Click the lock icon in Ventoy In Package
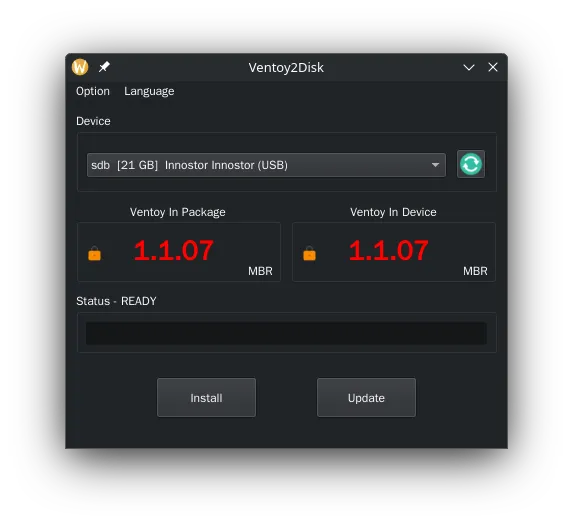Screen dimensions: 573x526 (x=94, y=253)
